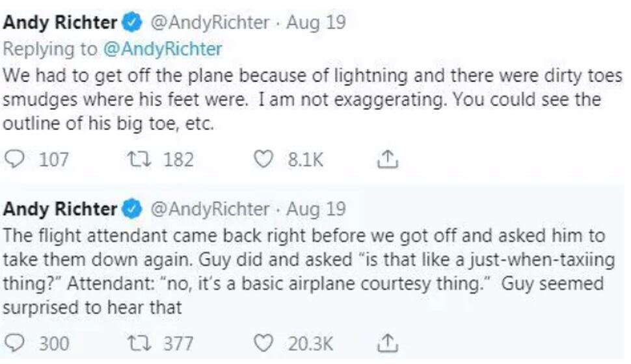The image size is (631, 364).
Task: Open the tweet about dirty toes smudges
Action: [312, 99]
